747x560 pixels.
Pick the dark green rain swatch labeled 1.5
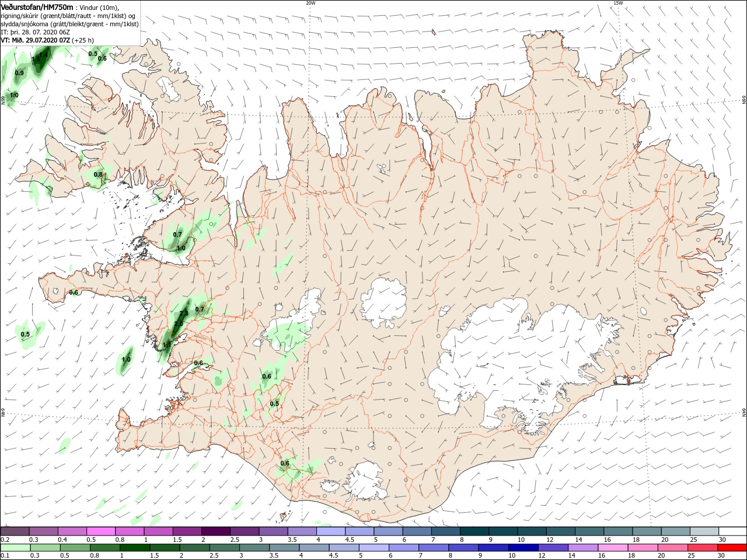(x=165, y=548)
